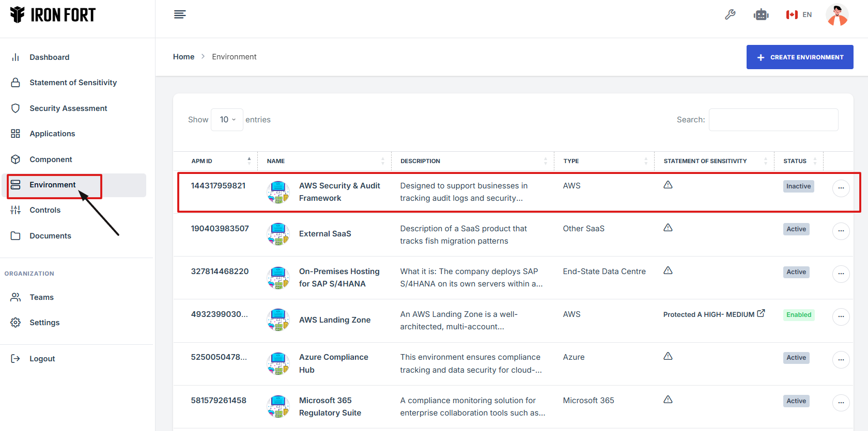Open actions menu for AWS Security & Audit row
This screenshot has width=868, height=431.
(841, 188)
